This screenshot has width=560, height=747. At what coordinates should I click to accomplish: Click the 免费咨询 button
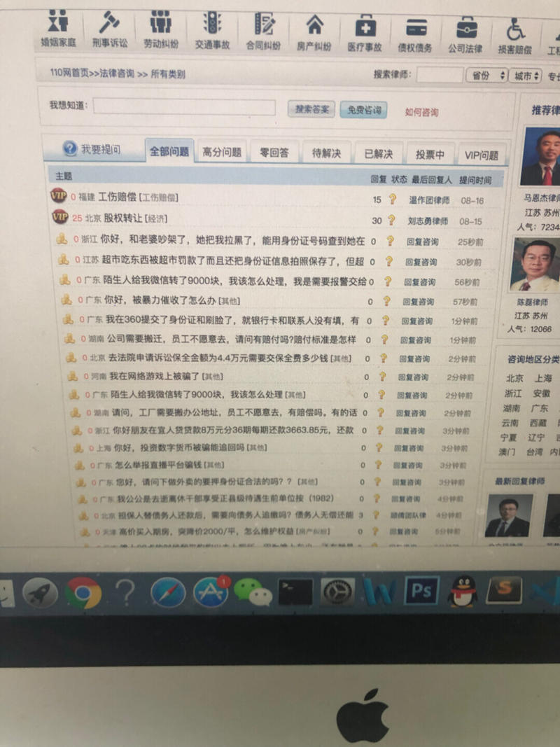(x=363, y=111)
